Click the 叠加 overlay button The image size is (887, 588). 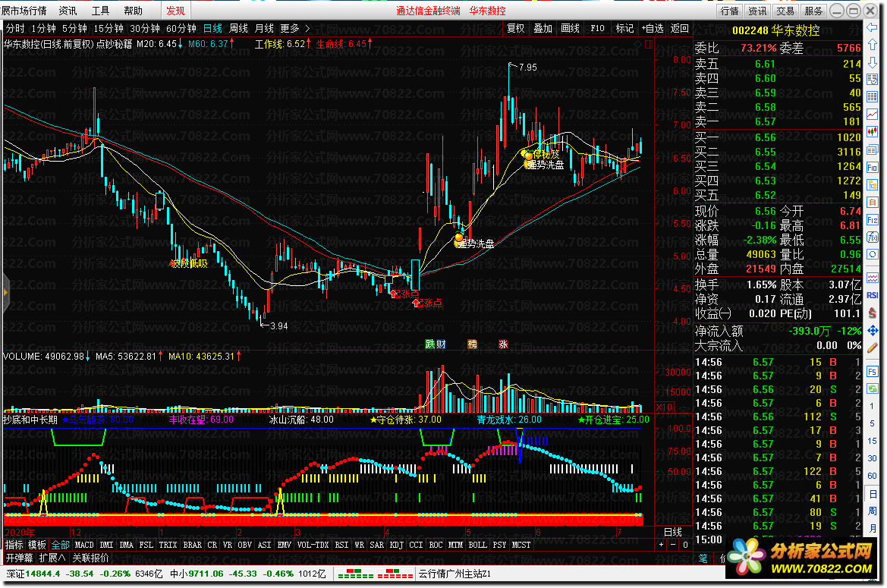[543, 28]
